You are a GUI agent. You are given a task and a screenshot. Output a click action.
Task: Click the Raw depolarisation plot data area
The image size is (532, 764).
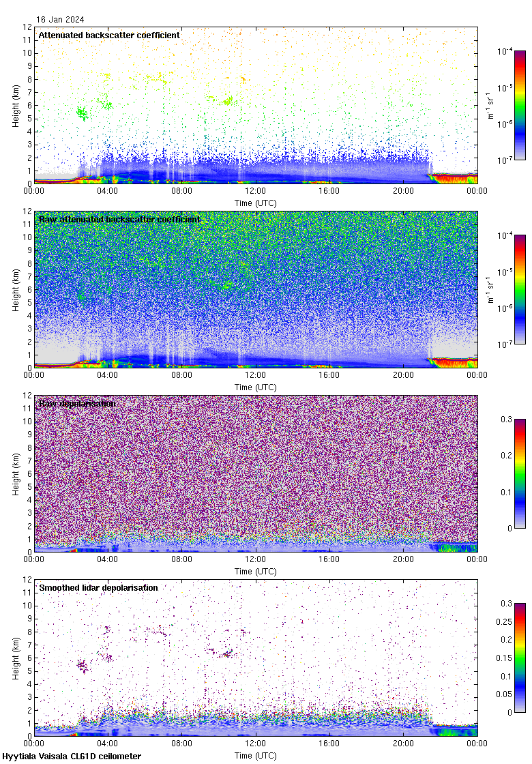click(x=256, y=473)
